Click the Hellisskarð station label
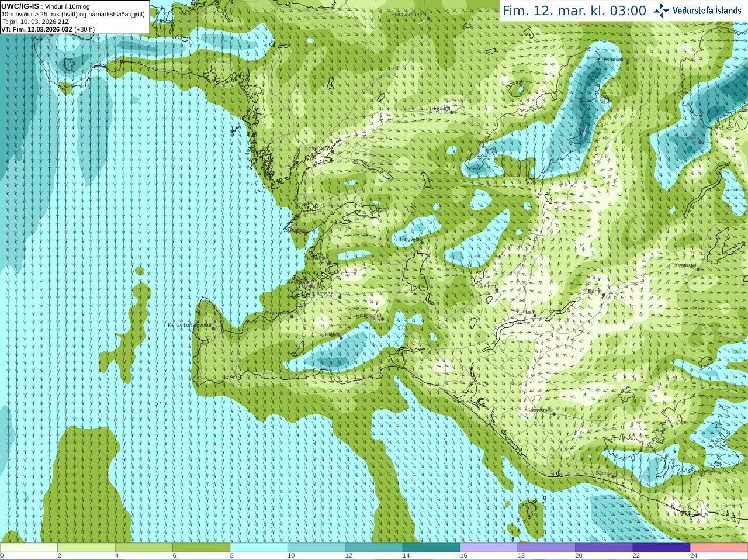Image resolution: width=748 pixels, height=560 pixels. 369,316
